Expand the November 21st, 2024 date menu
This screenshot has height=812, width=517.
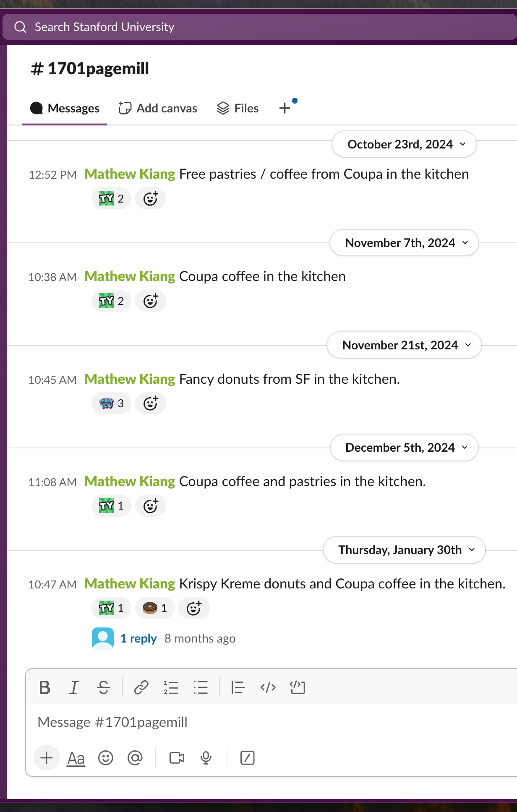[x=404, y=345]
